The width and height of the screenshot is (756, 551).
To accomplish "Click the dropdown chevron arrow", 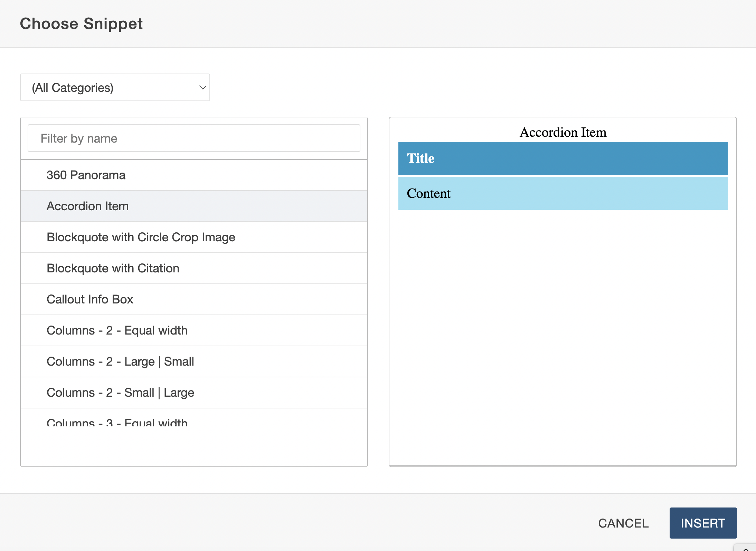I will (203, 88).
